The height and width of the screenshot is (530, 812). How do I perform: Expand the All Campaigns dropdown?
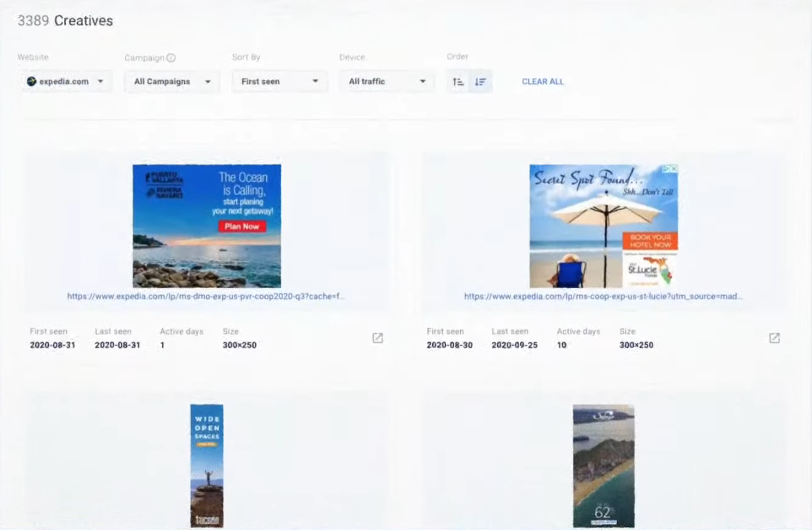[172, 81]
